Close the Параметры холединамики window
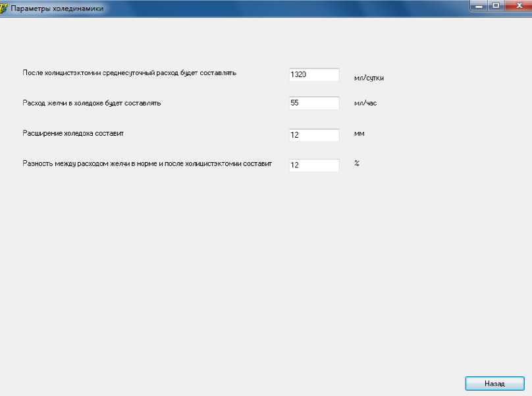The width and height of the screenshot is (532, 396). pyautogui.click(x=519, y=6)
